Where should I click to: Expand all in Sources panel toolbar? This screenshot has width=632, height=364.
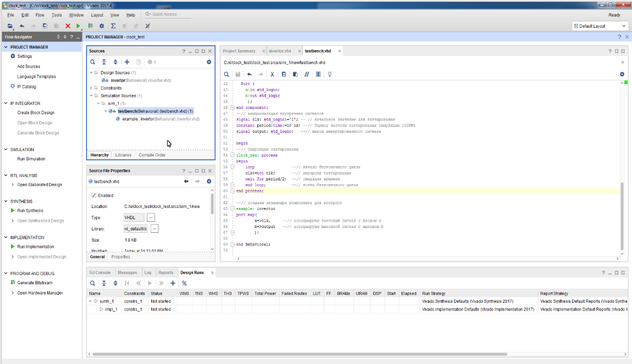point(115,62)
